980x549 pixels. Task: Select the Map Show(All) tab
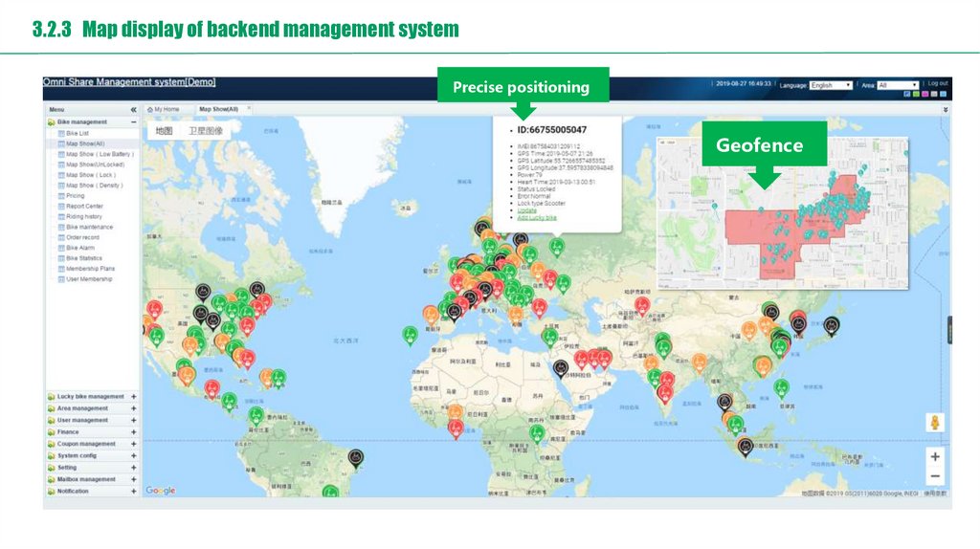point(218,109)
